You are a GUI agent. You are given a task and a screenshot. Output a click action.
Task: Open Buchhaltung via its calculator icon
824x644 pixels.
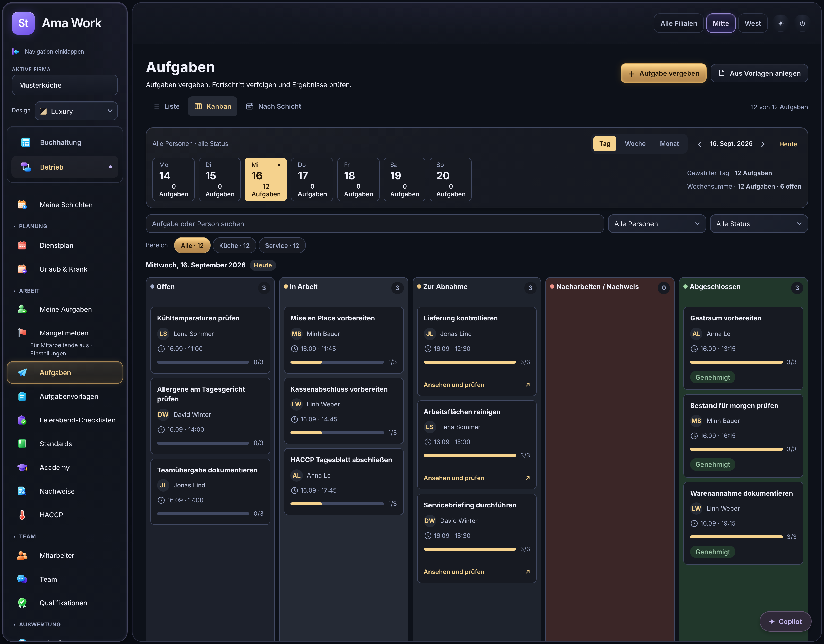pos(26,142)
